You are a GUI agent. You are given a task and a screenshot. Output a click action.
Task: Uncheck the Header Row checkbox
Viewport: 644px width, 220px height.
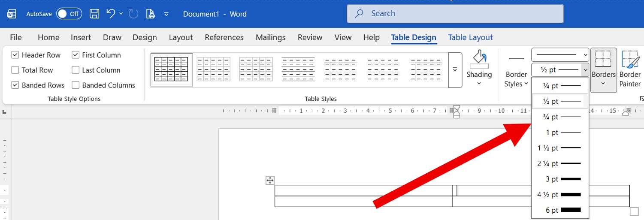coord(15,55)
